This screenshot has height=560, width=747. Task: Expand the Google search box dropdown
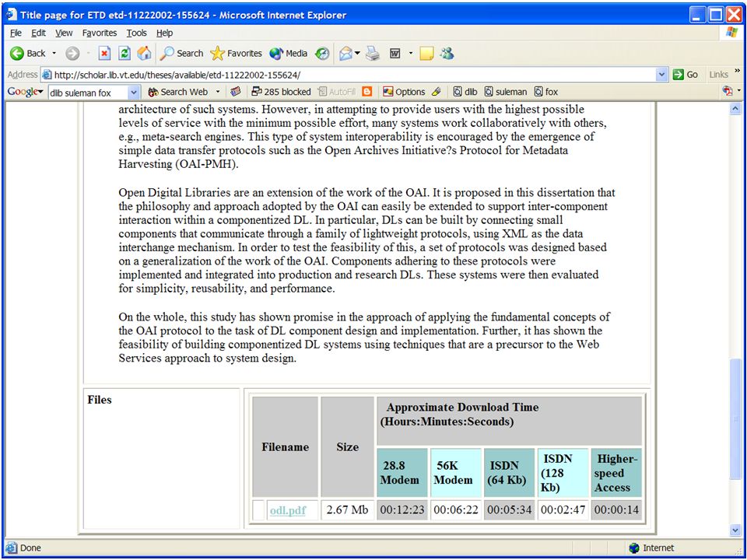pyautogui.click(x=135, y=93)
